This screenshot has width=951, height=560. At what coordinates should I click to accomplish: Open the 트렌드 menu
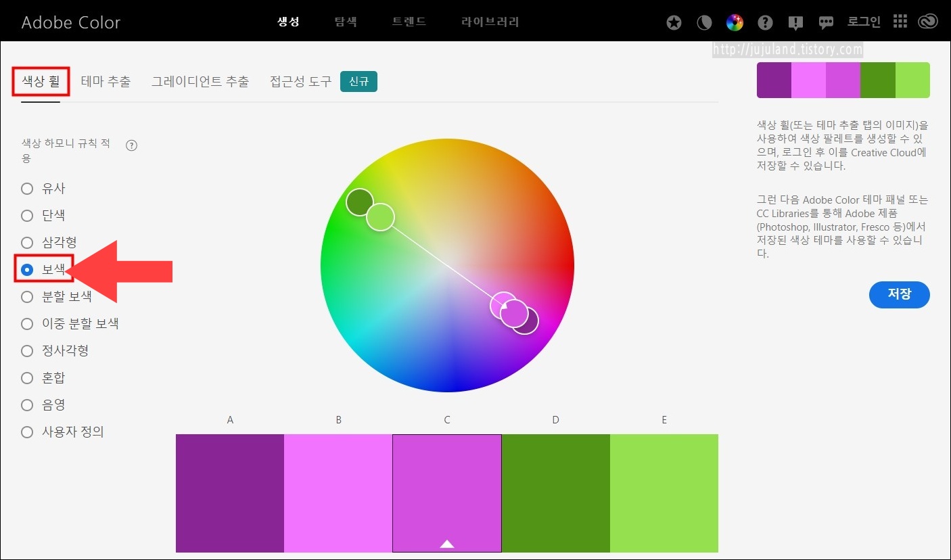point(409,22)
